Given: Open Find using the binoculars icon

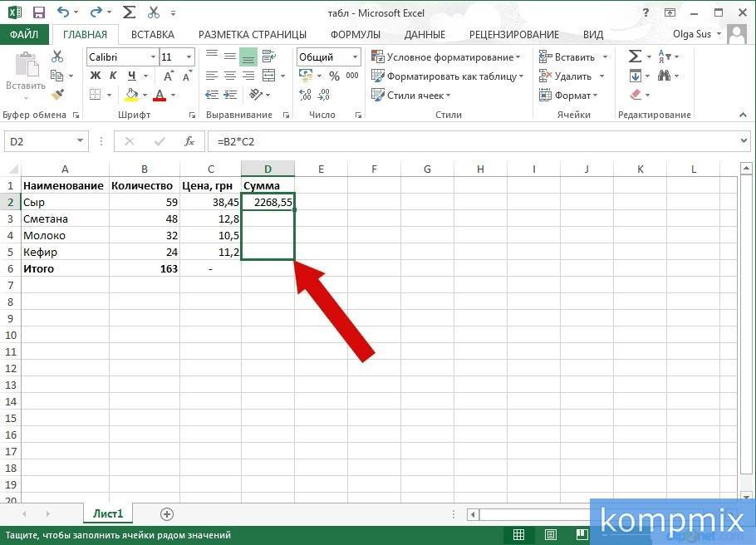Looking at the screenshot, I should point(664,76).
